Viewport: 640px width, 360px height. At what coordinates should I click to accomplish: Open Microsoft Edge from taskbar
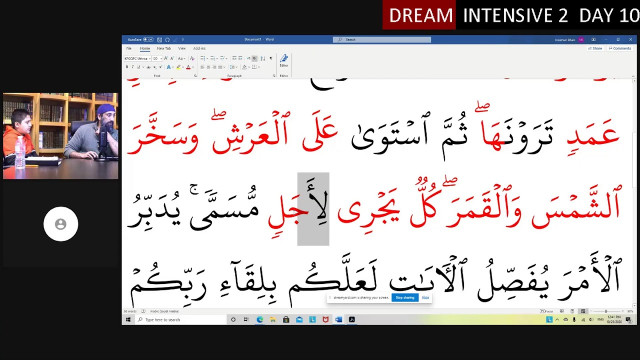260,320
